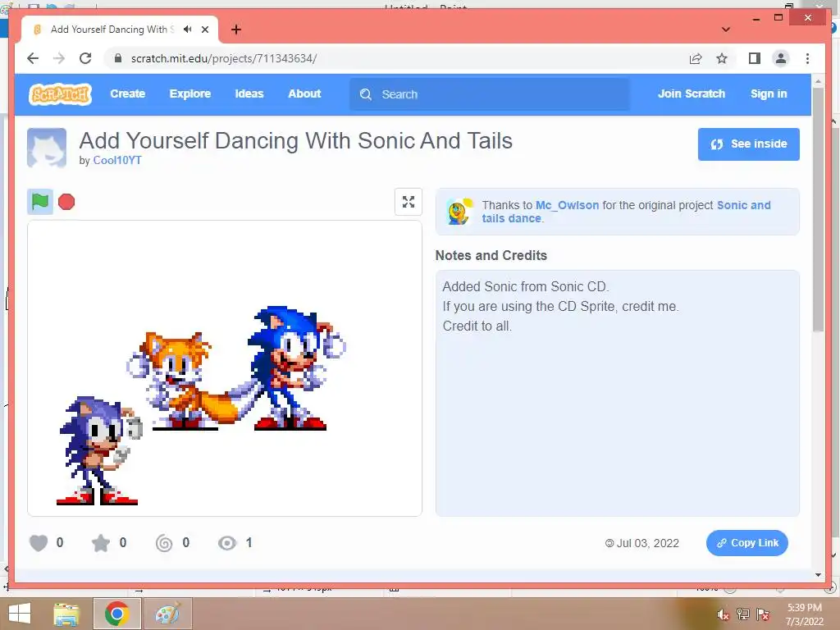Click scrollbar up arrow
The height and width of the screenshot is (630, 840).
[x=818, y=81]
